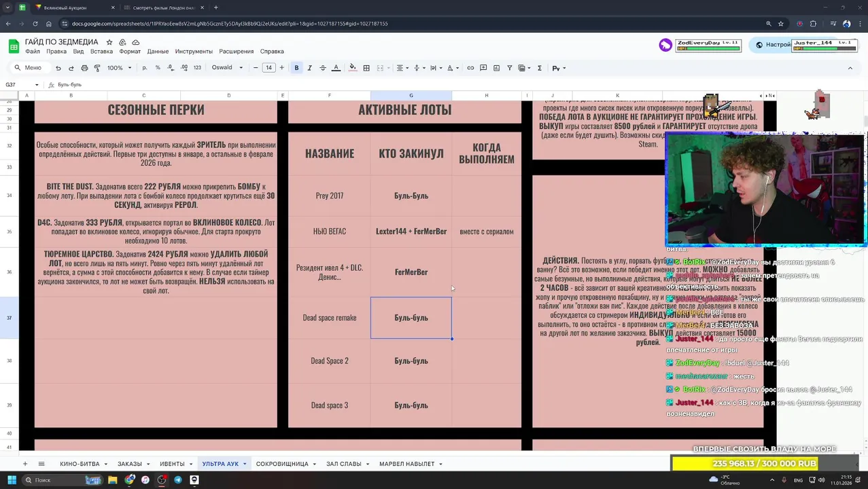Click the font size field showing 14

[x=268, y=68]
